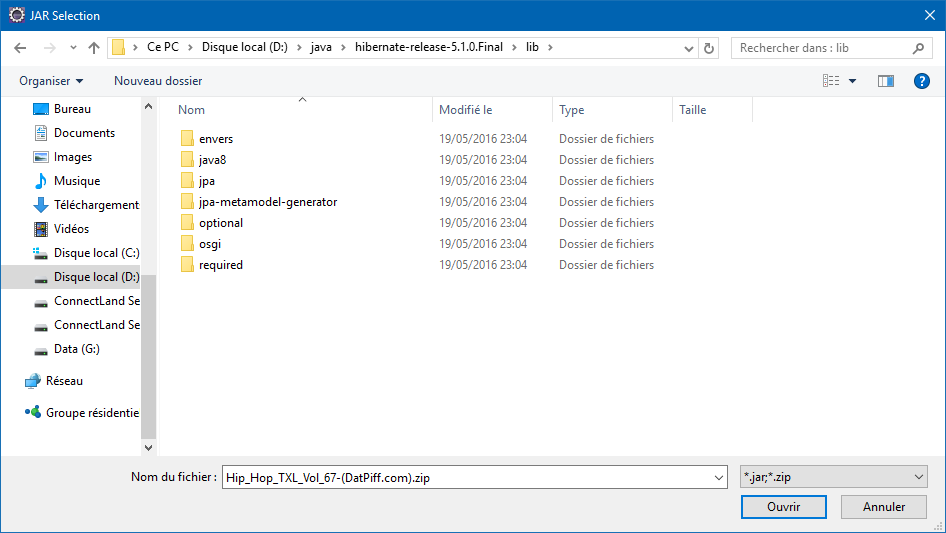The width and height of the screenshot is (946, 533).
Task: Go up one folder level
Action: [x=94, y=48]
